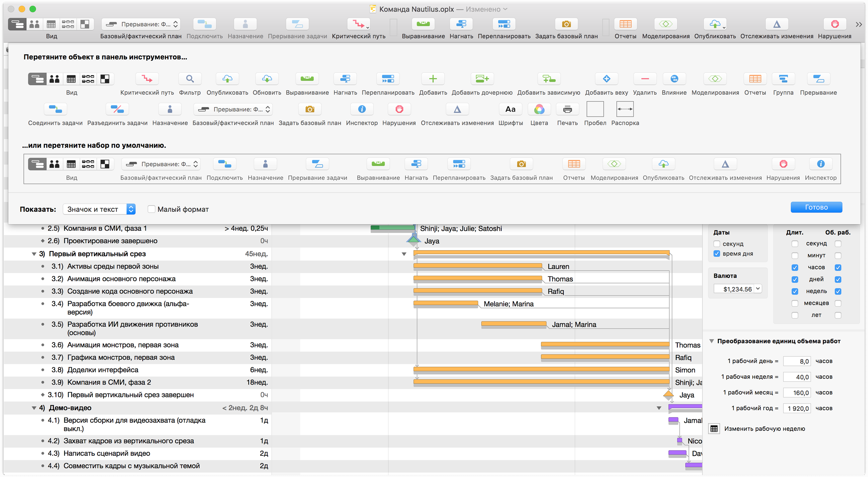The image size is (868, 477).
Task: Switch to the Gantt task view in top toolbar
Action: [x=17, y=24]
